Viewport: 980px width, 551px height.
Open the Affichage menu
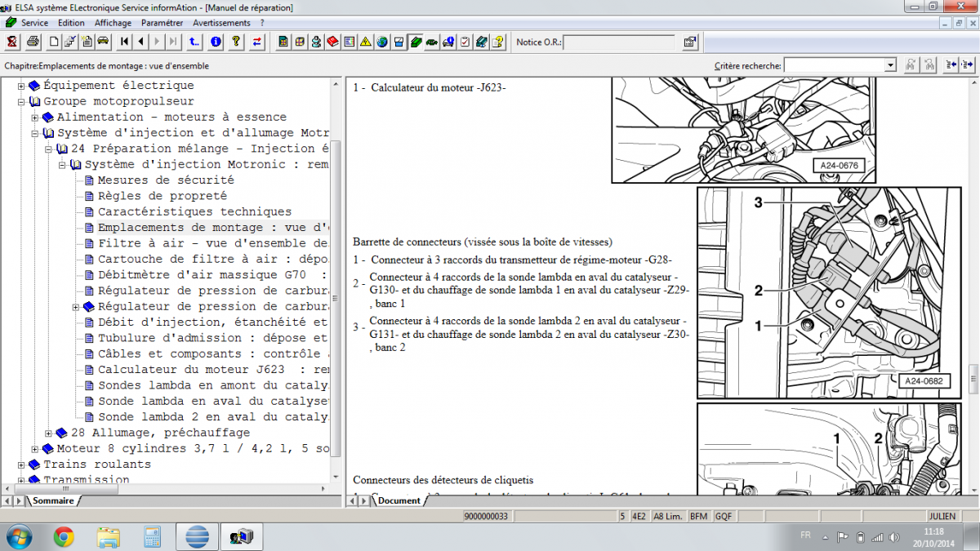pyautogui.click(x=113, y=23)
